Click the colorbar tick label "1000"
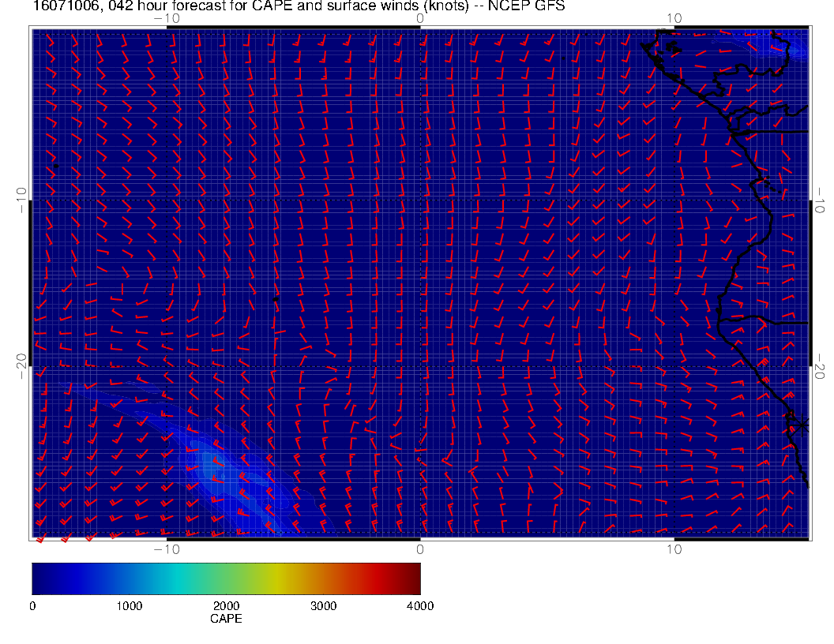This screenshot has width=834, height=644. pos(130,606)
